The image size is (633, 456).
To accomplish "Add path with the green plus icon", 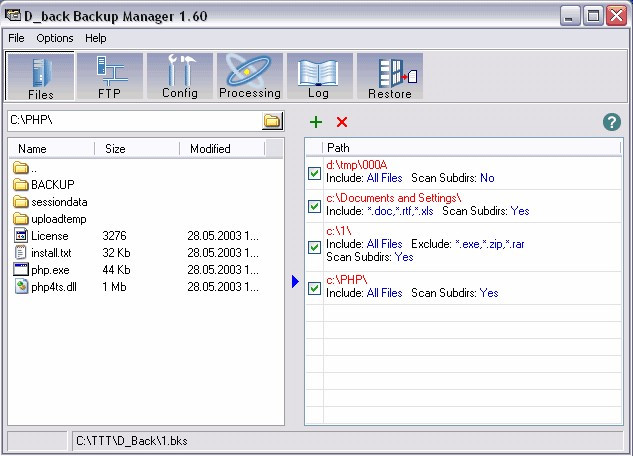I will pyautogui.click(x=316, y=122).
